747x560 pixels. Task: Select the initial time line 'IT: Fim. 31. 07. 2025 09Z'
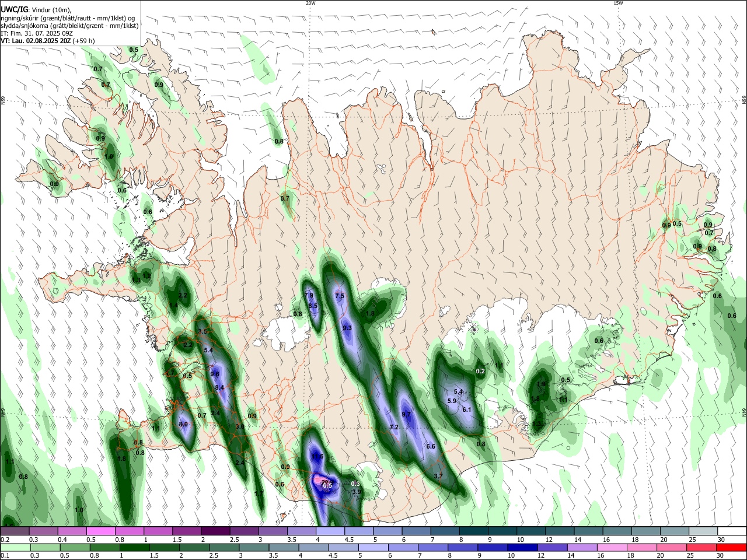(x=37, y=33)
